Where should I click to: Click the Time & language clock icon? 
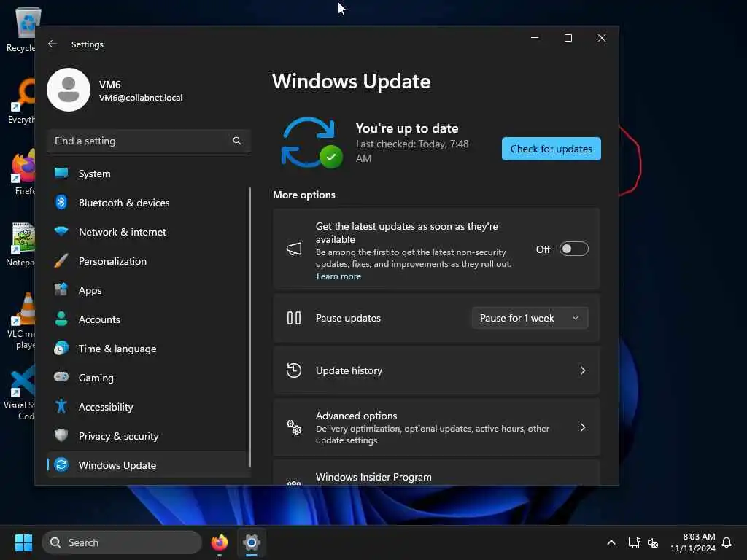click(x=61, y=348)
